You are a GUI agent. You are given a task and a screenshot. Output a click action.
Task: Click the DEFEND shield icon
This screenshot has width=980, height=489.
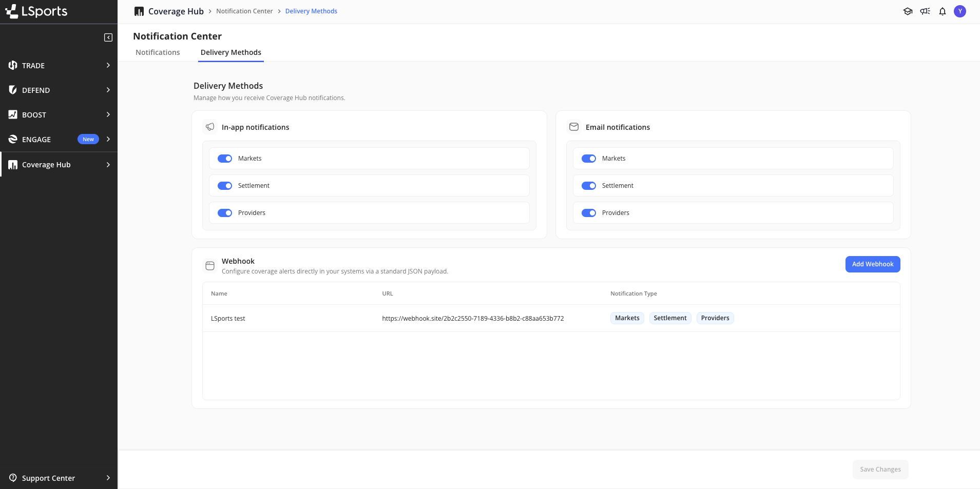pos(13,90)
